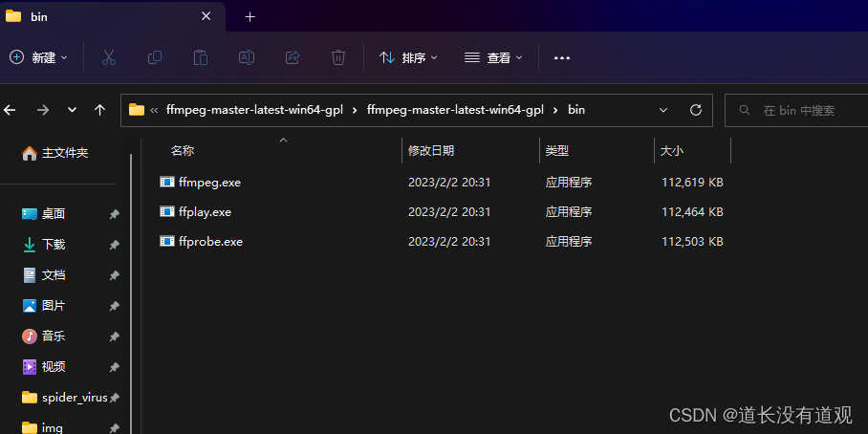Expand chevron after first ffmpeg-master-latest-win64-gpl
This screenshot has width=868, height=434.
pos(355,110)
